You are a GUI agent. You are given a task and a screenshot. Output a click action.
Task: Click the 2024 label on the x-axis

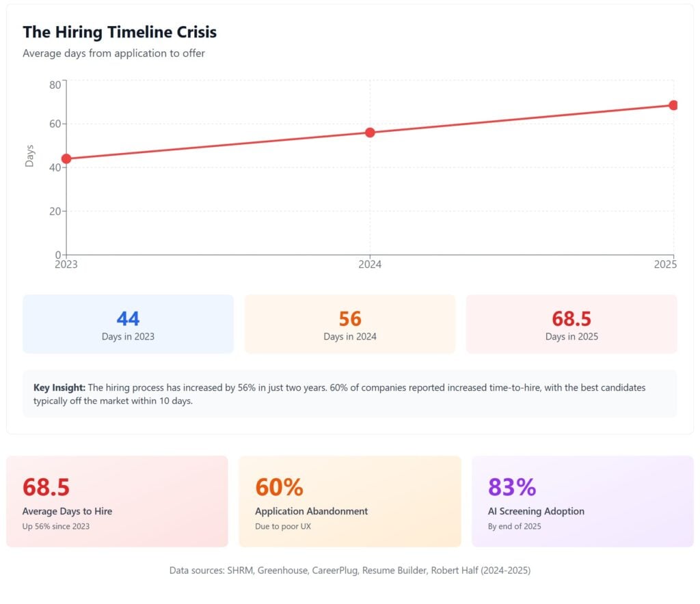click(370, 264)
